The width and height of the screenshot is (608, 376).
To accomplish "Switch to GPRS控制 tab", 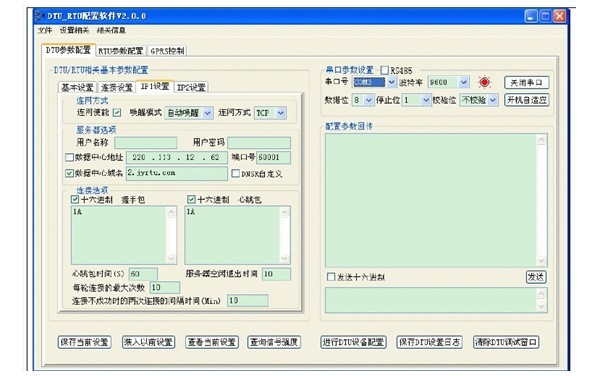I will point(167,51).
